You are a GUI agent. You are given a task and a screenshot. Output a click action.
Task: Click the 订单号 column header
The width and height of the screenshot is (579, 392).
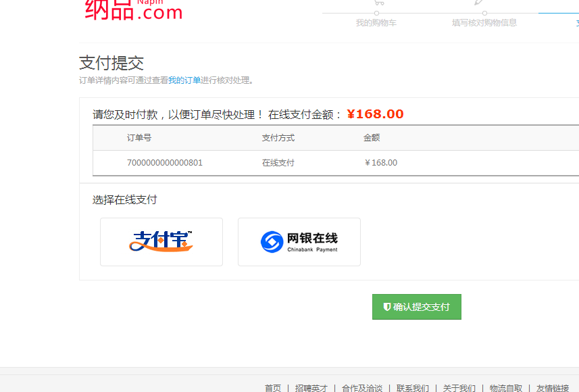(x=139, y=138)
